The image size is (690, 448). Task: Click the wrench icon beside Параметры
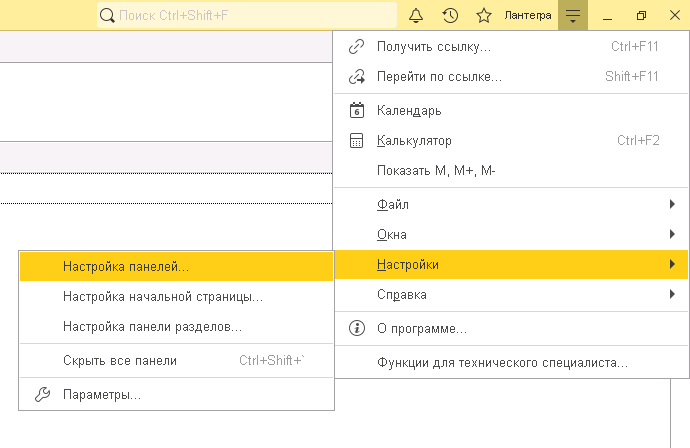pos(42,395)
